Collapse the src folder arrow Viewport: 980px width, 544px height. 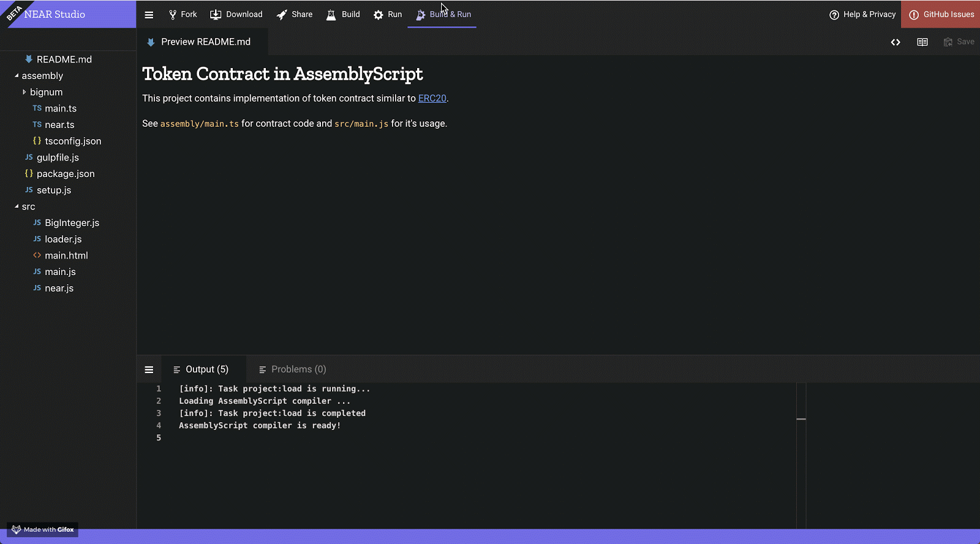pos(17,206)
